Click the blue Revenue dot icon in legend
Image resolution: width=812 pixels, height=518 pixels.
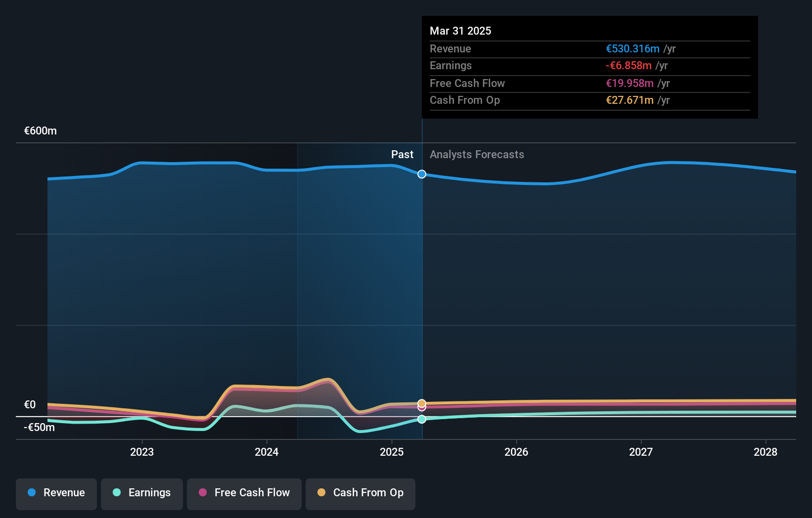coord(32,493)
